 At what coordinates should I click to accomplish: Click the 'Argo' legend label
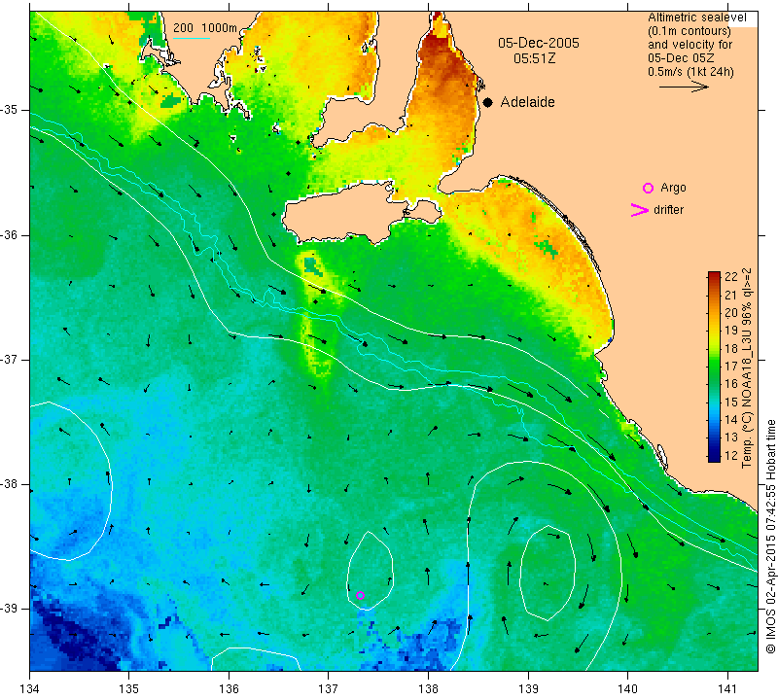click(673, 188)
